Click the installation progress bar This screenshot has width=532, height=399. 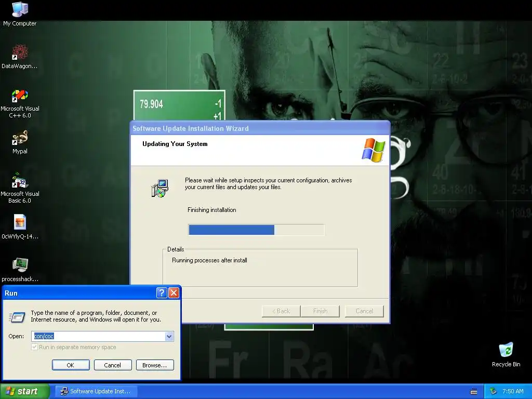pos(256,230)
